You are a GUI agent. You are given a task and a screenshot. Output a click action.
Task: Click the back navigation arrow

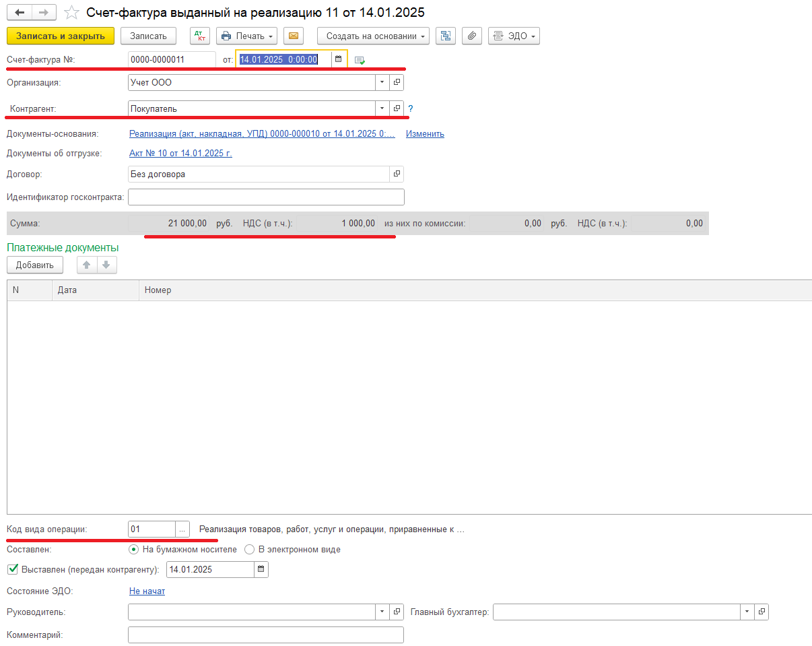coord(20,13)
